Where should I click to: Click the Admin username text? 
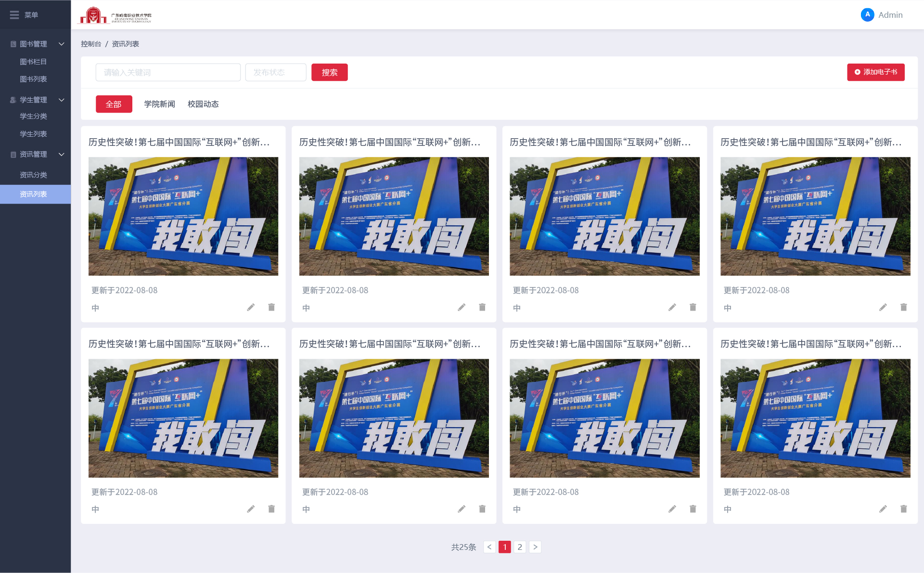click(890, 15)
